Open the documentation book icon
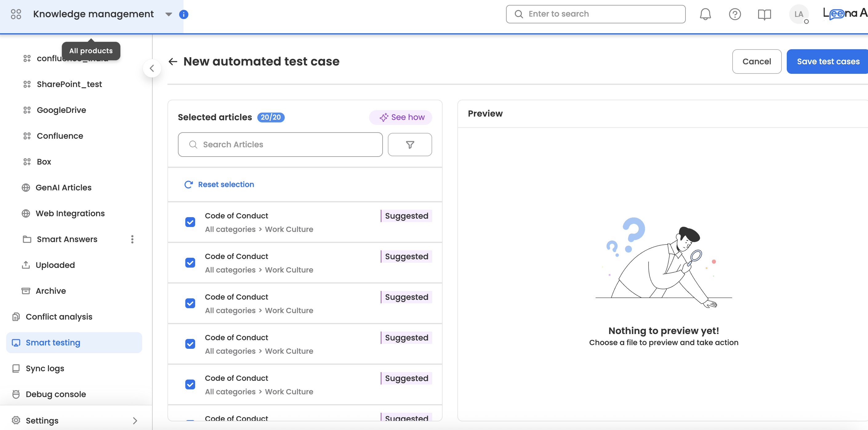Viewport: 868px width, 430px height. click(764, 14)
